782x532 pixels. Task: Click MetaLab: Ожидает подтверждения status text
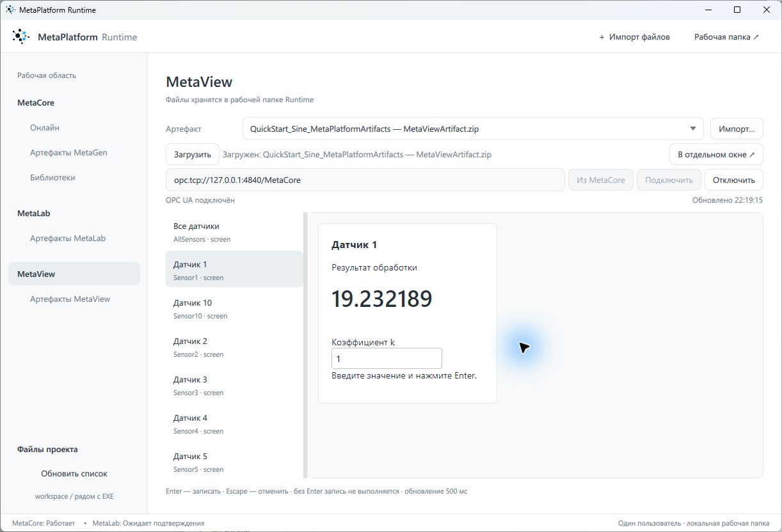(x=148, y=523)
